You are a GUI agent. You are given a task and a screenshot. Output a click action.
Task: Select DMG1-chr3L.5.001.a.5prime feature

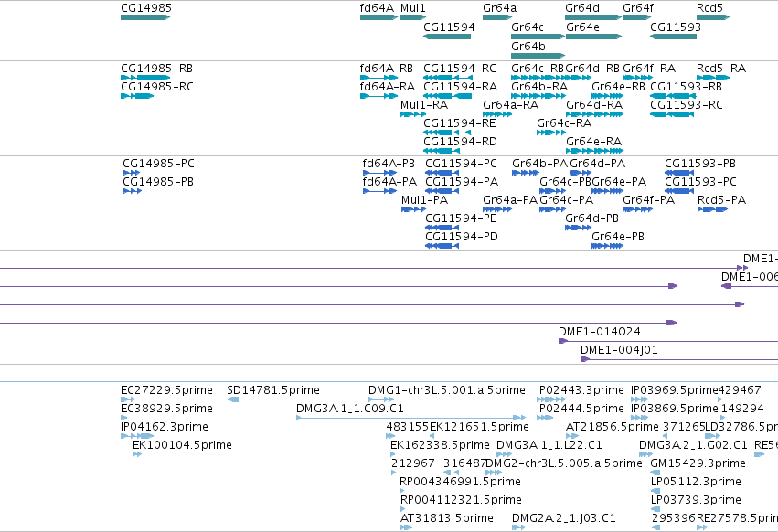pos(381,399)
